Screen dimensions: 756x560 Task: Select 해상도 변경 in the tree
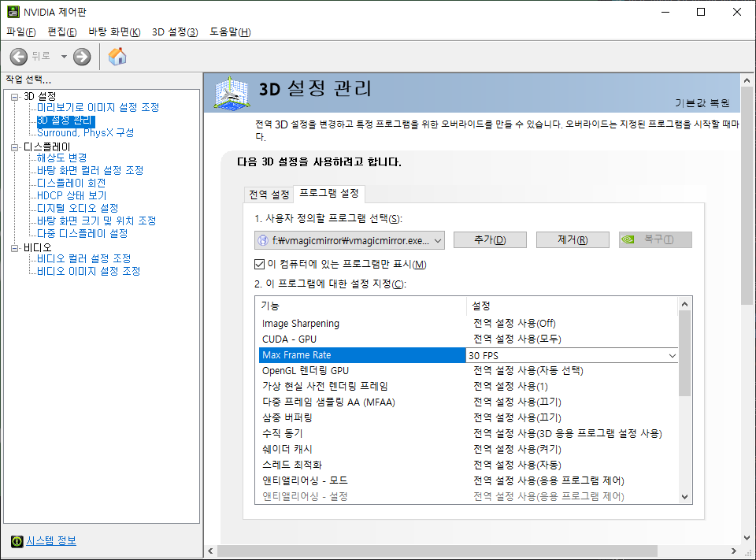tap(61, 158)
